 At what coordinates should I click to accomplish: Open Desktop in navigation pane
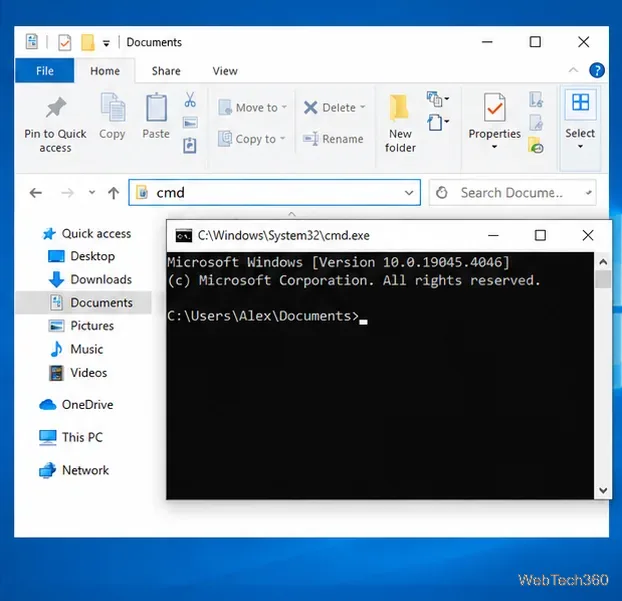(82, 256)
